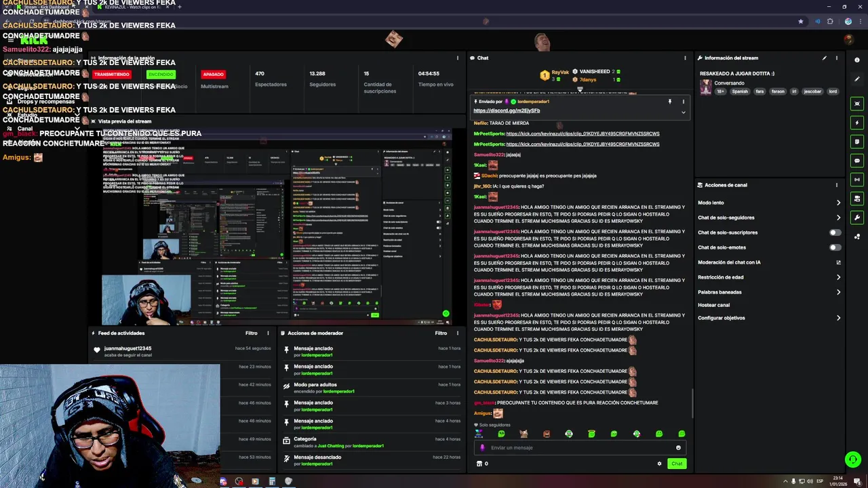868x488 pixels.
Task: Collapse the pinned message chevron
Action: 683,112
